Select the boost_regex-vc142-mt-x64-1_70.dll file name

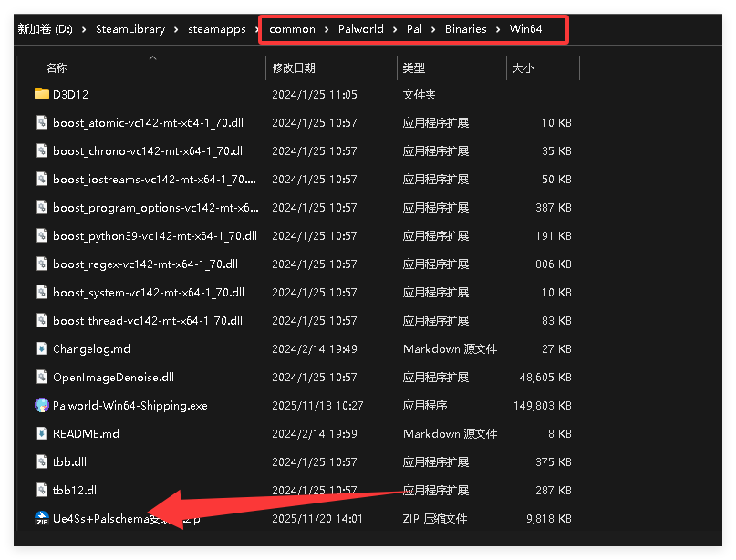[x=145, y=264]
